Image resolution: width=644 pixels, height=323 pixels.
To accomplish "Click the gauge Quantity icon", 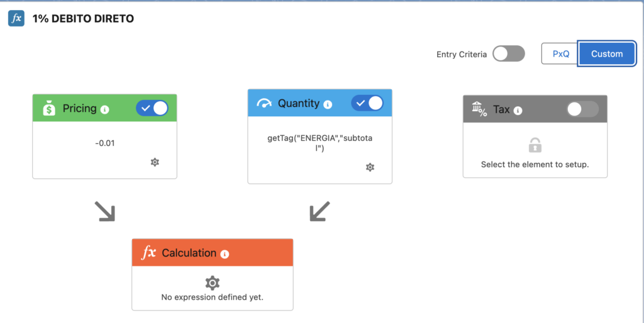I will point(264,104).
